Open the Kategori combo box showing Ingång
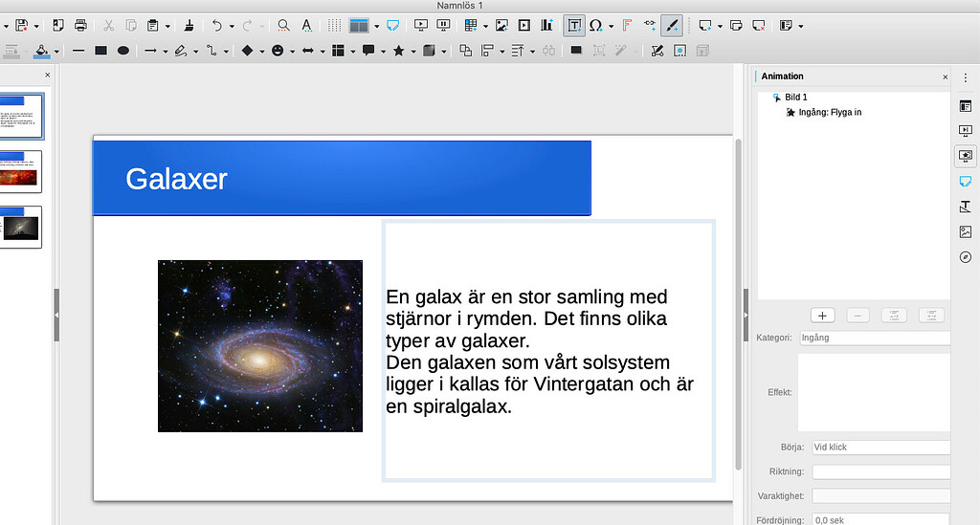Image resolution: width=980 pixels, height=525 pixels. pos(875,338)
